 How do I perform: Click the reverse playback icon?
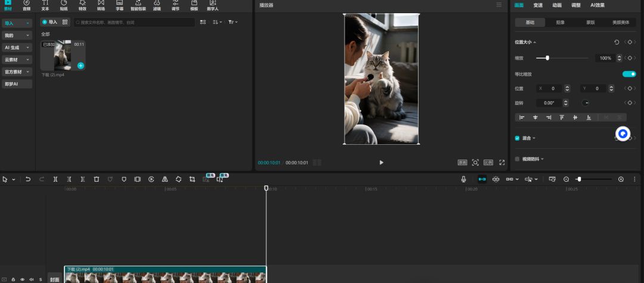click(151, 179)
